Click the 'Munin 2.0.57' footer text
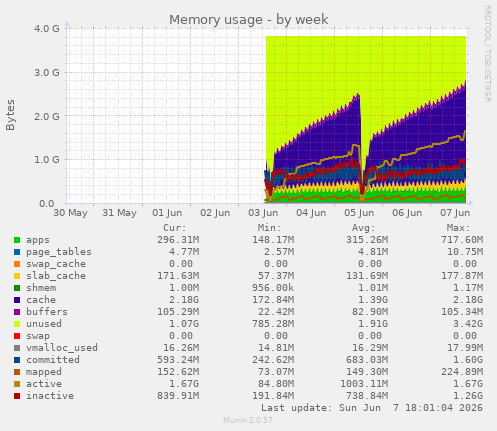The width and height of the screenshot is (497, 431). [x=248, y=420]
